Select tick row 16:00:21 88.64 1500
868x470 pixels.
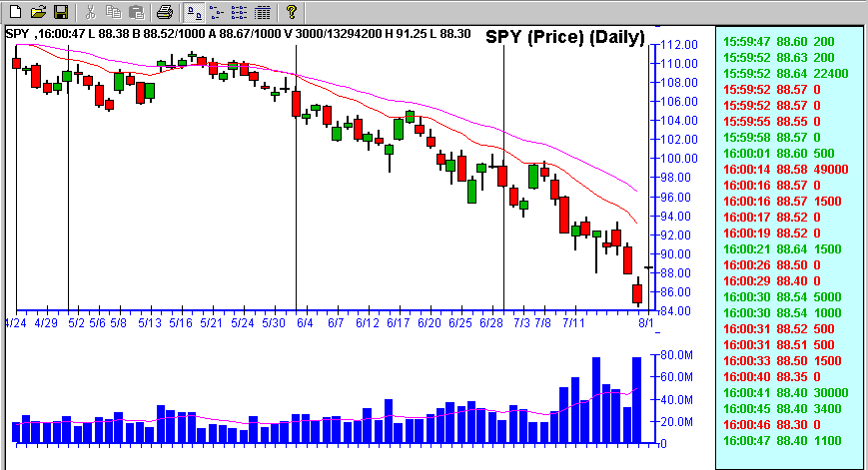pyautogui.click(x=782, y=249)
